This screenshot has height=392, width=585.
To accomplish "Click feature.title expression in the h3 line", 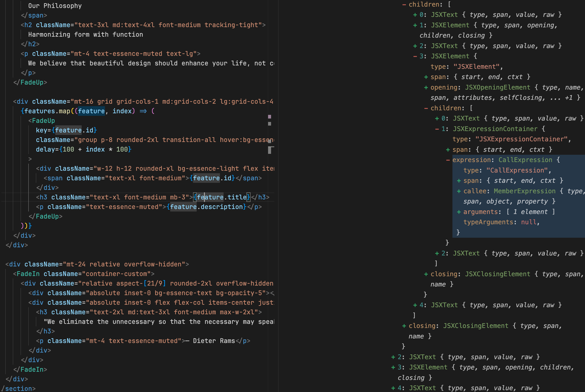I will [x=222, y=197].
